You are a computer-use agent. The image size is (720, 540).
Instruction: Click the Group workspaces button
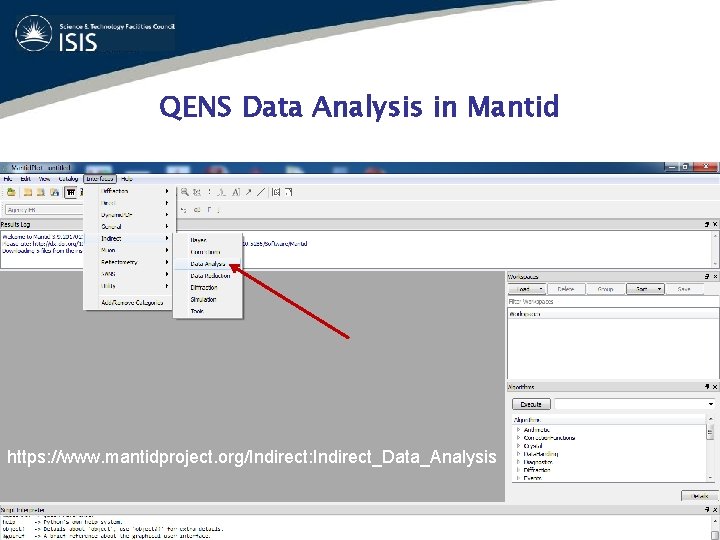(x=606, y=289)
